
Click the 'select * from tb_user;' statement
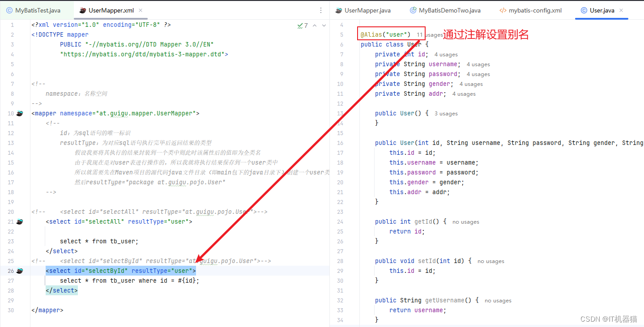pos(99,242)
